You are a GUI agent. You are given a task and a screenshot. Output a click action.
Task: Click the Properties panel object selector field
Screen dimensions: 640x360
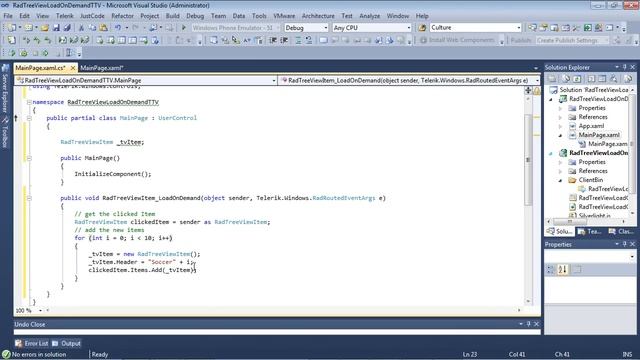pyautogui.click(x=590, y=256)
